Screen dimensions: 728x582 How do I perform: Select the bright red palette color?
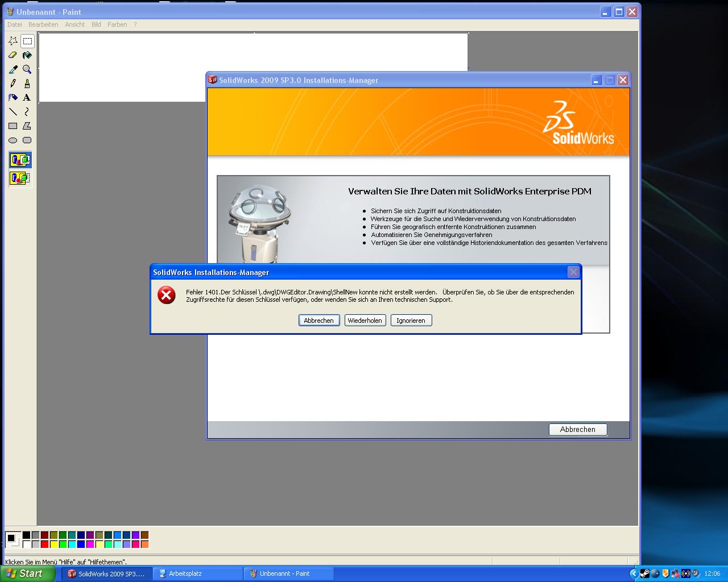point(44,544)
